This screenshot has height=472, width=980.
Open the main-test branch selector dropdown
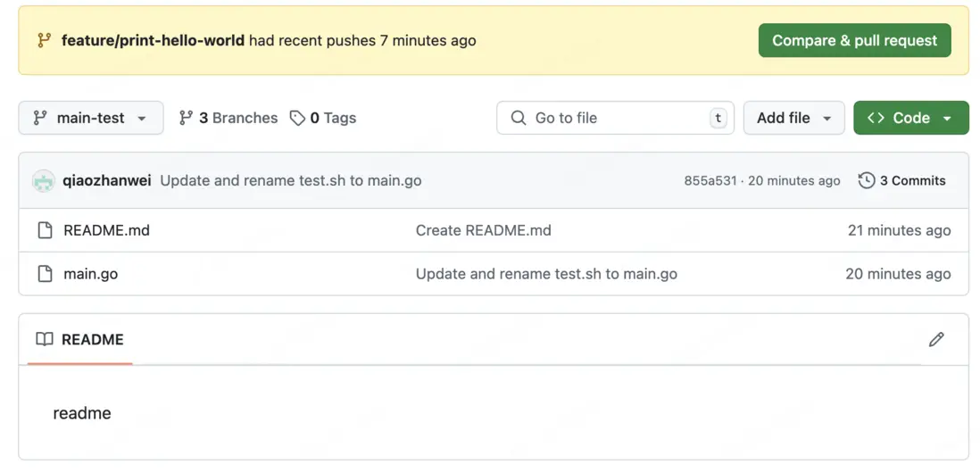[x=90, y=118]
